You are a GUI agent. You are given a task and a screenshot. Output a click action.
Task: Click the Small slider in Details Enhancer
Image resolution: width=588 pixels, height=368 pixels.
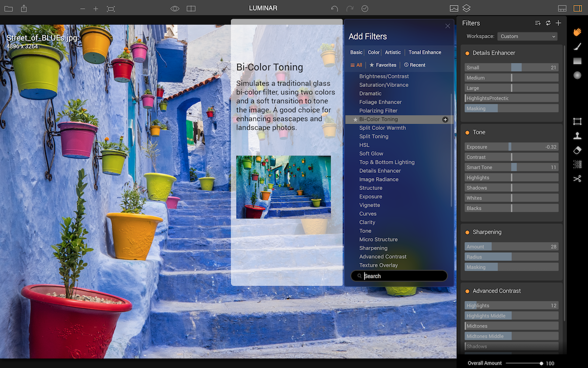coord(512,68)
